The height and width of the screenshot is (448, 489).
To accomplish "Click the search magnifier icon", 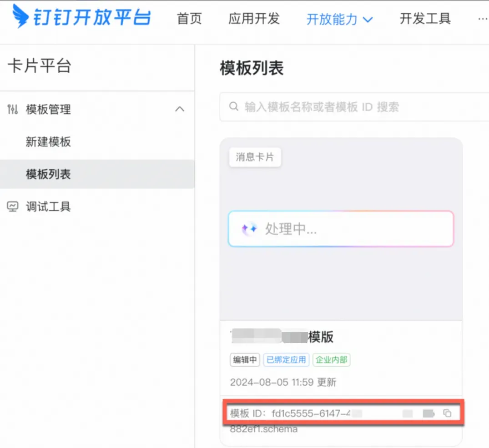I will 234,107.
